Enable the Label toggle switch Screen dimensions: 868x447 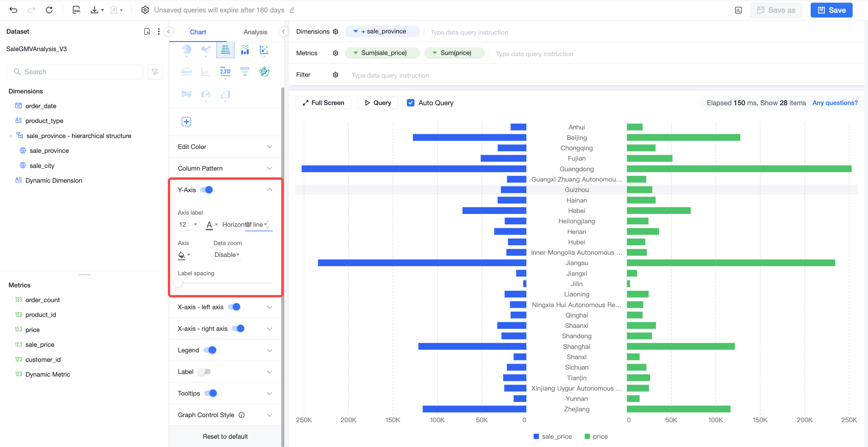pyautogui.click(x=204, y=372)
